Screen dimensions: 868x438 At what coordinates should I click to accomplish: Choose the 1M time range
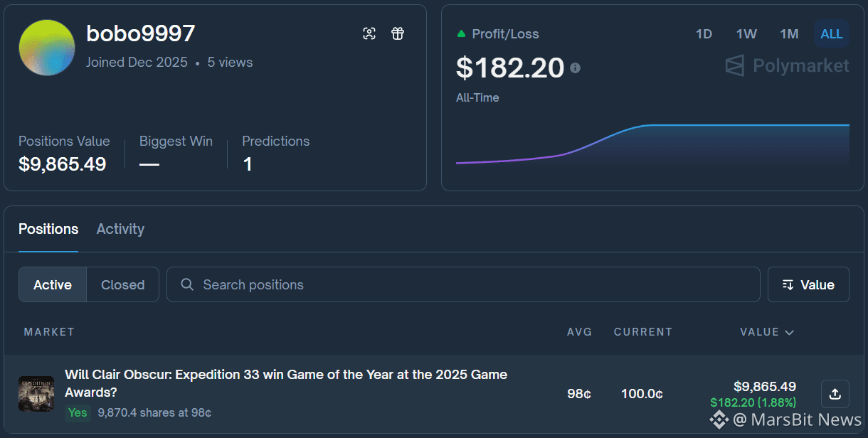click(789, 33)
